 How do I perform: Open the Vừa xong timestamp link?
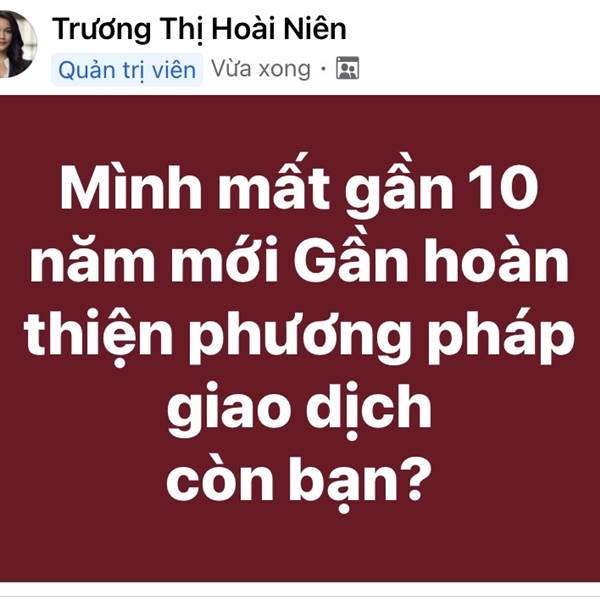click(x=261, y=69)
